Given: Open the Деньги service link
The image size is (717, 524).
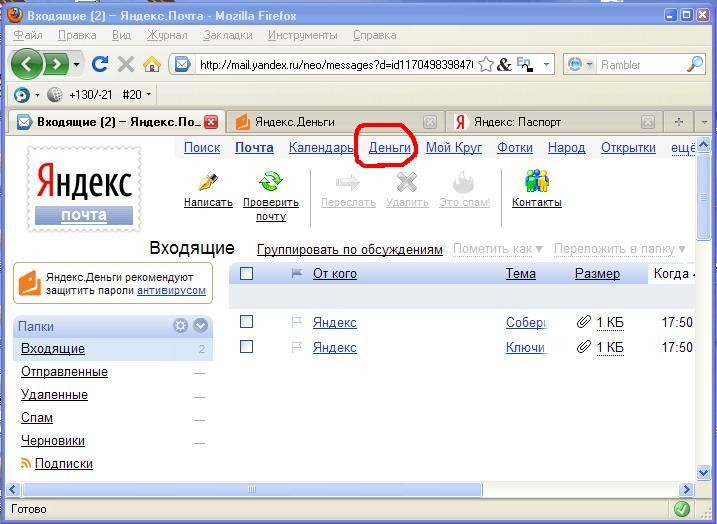Looking at the screenshot, I should [x=390, y=148].
